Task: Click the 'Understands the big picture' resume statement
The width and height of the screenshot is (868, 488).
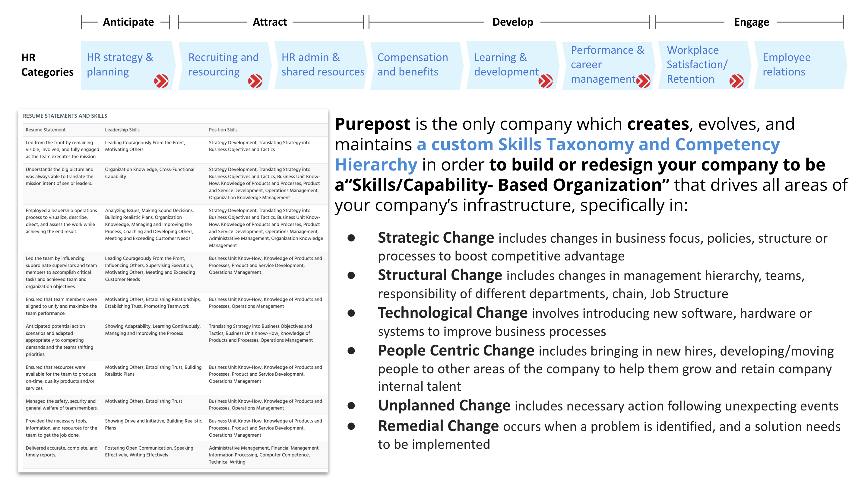Action: point(60,176)
